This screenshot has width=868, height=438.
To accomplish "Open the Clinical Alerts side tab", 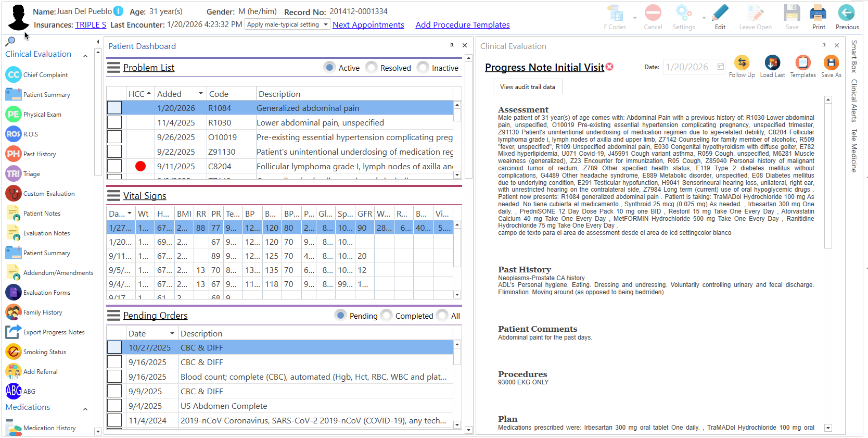I will (x=854, y=101).
